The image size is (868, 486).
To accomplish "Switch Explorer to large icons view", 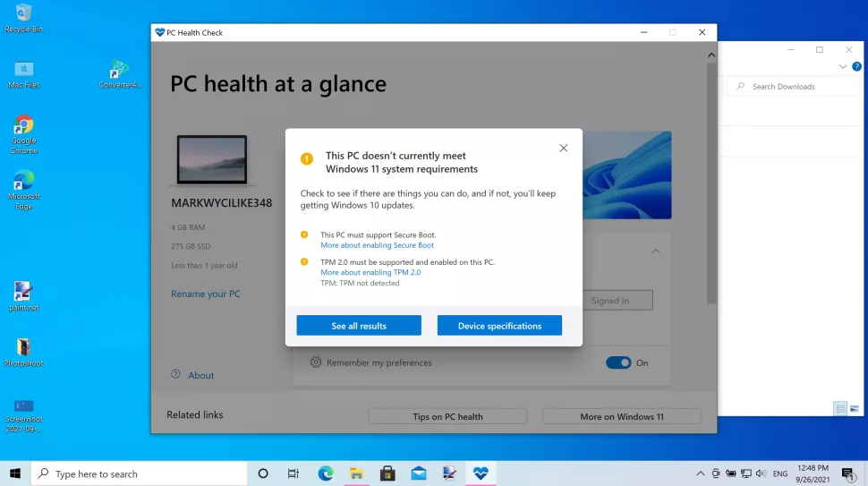I will (x=855, y=408).
